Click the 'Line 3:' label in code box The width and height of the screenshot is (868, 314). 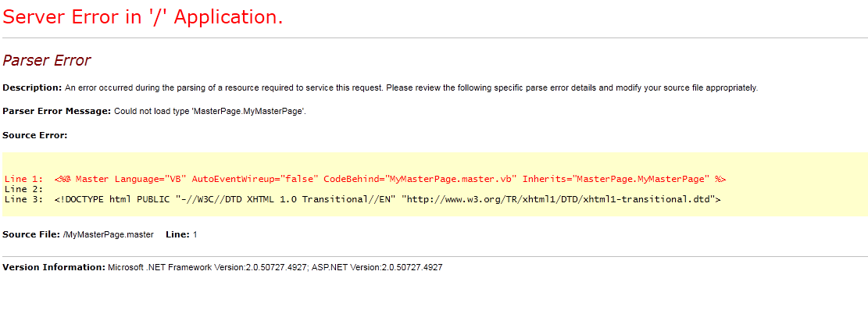23,199
